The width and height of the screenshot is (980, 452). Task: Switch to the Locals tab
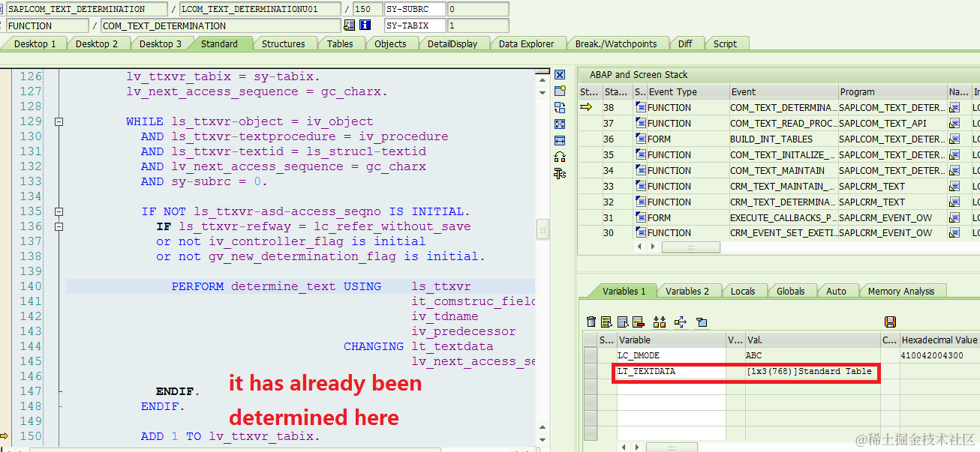(x=743, y=291)
